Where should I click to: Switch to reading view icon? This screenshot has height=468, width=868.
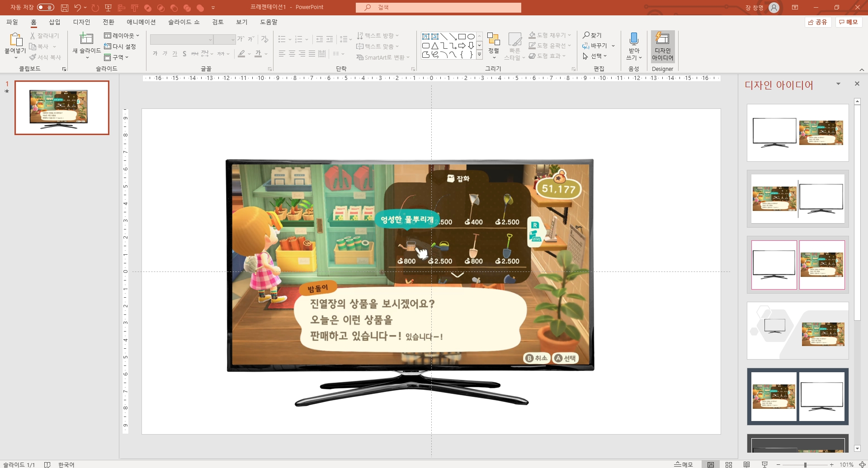746,464
